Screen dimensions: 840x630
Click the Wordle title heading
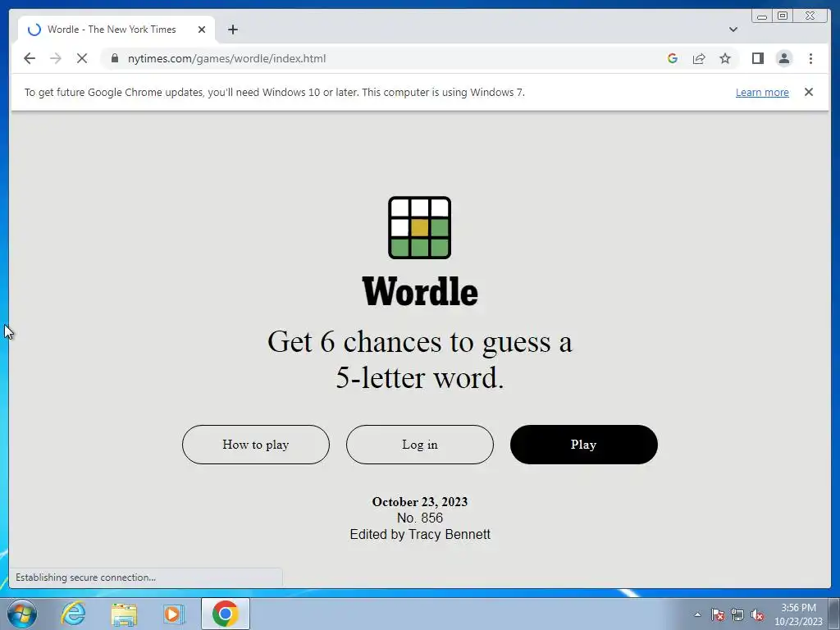tap(420, 291)
